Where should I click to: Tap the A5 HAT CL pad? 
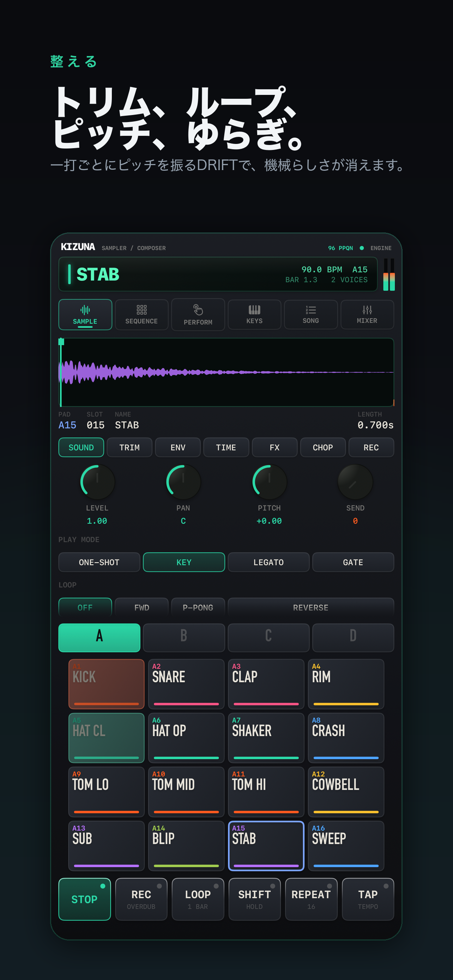pos(107,738)
